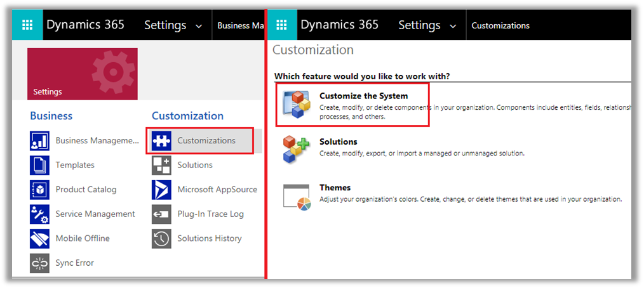Screen dimensions: 644x288
Task: Click Dynamics 365 title in left navbar
Action: point(85,25)
